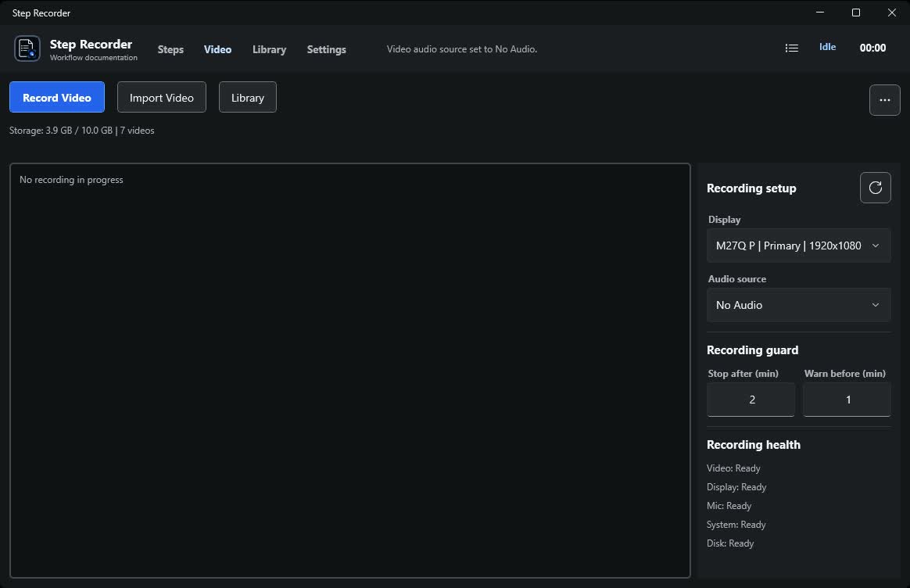Click the 'No recording in progress' preview text
Screen dimensions: 910x588
71,180
